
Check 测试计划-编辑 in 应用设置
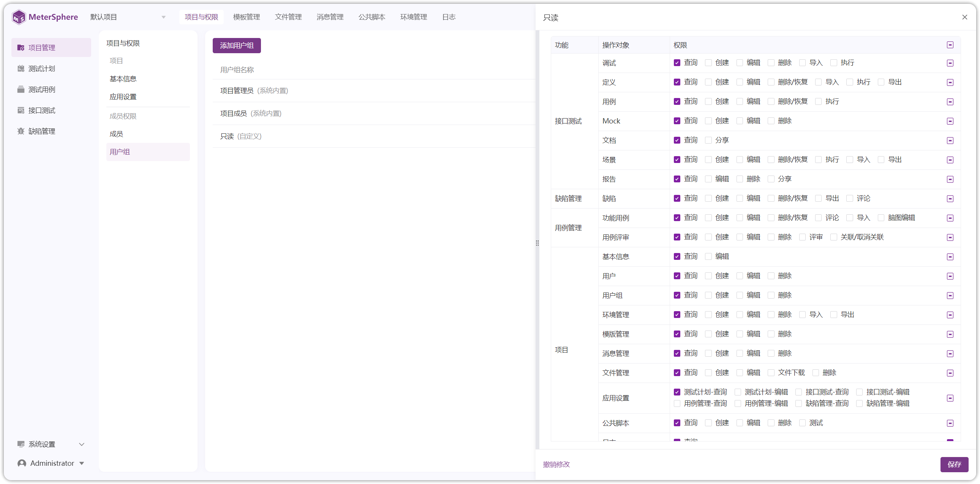point(738,392)
